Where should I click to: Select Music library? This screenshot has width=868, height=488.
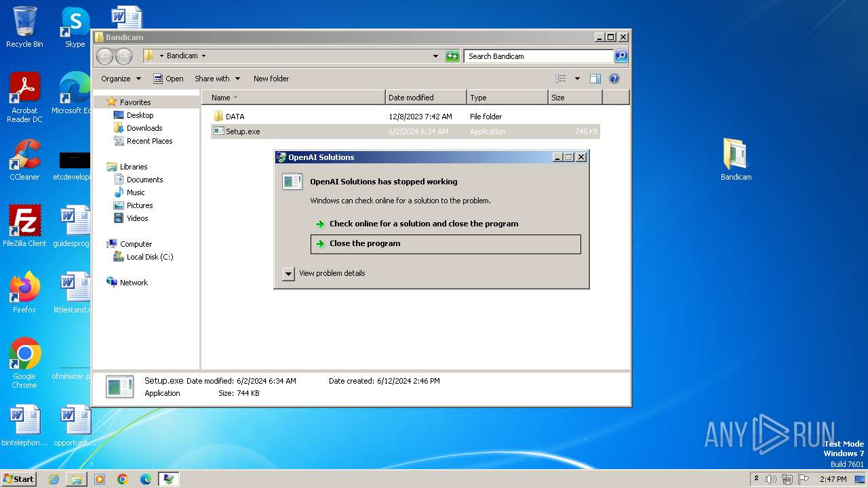(136, 192)
